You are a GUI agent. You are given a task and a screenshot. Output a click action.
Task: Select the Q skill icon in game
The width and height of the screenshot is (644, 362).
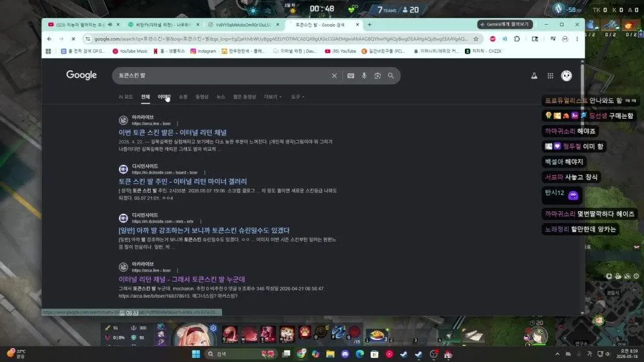(x=230, y=333)
